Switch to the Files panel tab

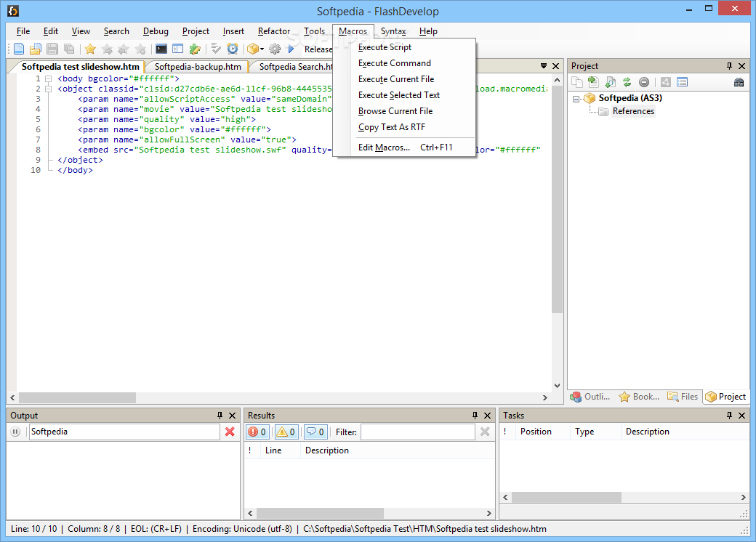[683, 397]
